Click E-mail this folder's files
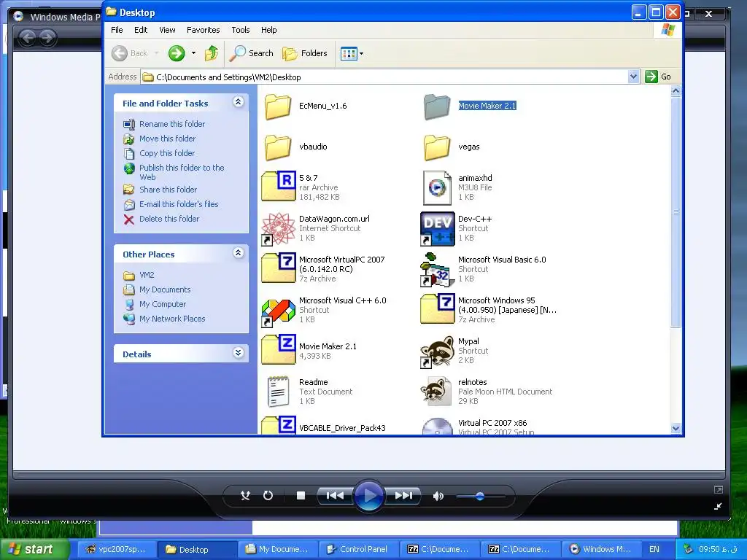747x560 pixels. [x=179, y=204]
